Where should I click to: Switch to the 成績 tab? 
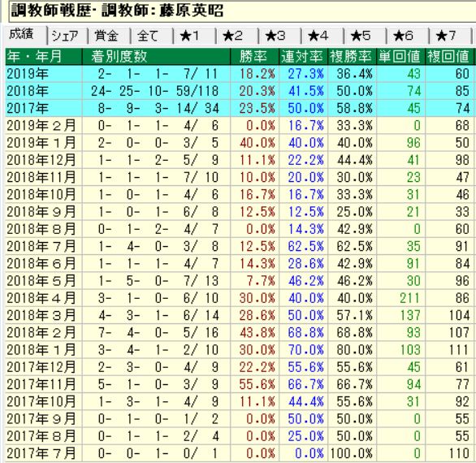[x=24, y=35]
